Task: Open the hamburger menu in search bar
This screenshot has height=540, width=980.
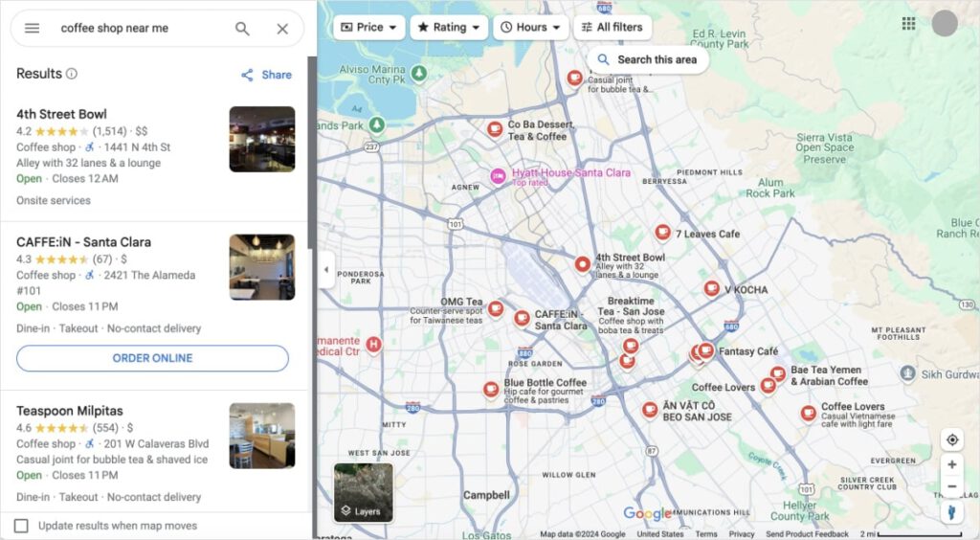Action: tap(32, 28)
